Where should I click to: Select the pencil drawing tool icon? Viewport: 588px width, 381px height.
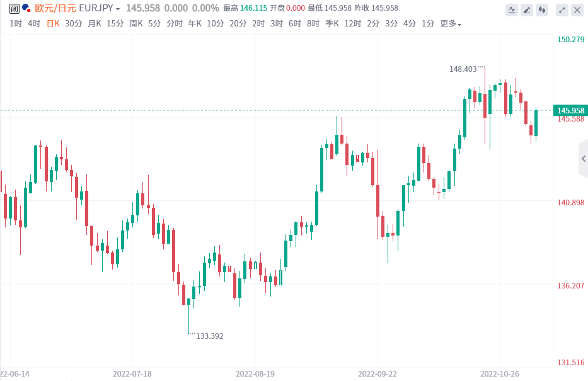tap(527, 9)
